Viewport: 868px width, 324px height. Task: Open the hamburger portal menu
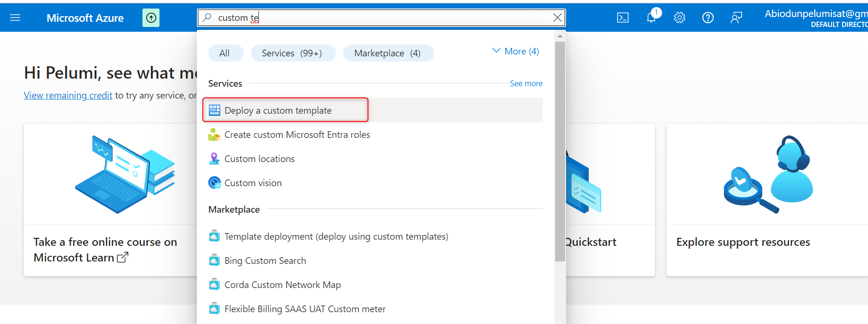[x=15, y=18]
